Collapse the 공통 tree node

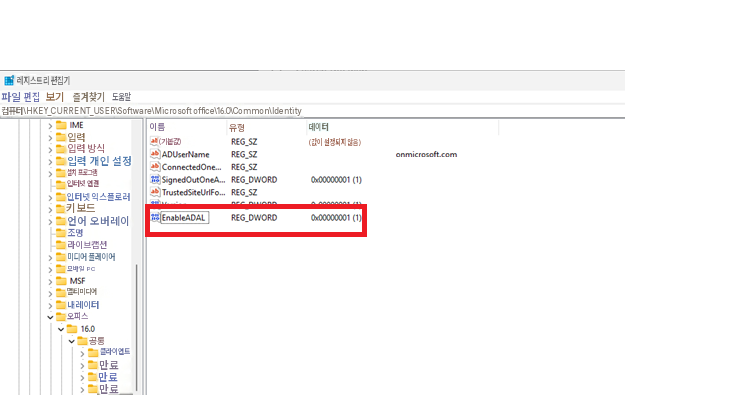tap(71, 341)
